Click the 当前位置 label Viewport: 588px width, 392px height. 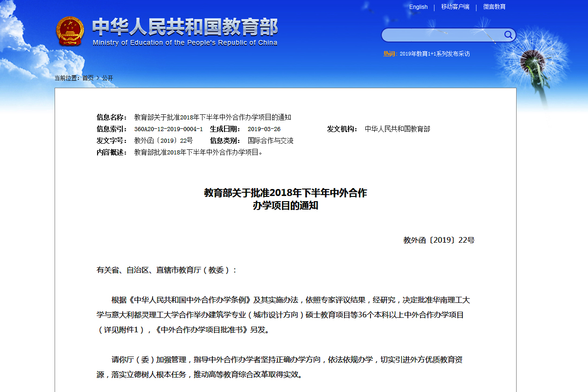click(67, 78)
